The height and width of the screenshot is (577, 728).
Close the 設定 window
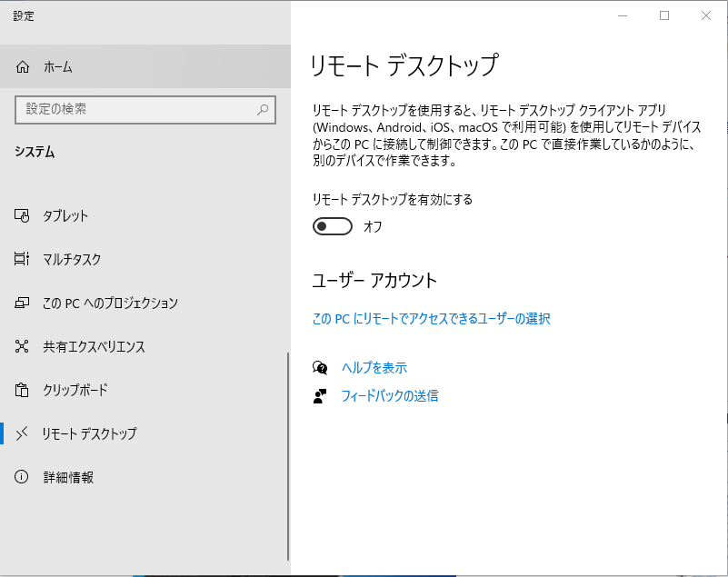(706, 15)
